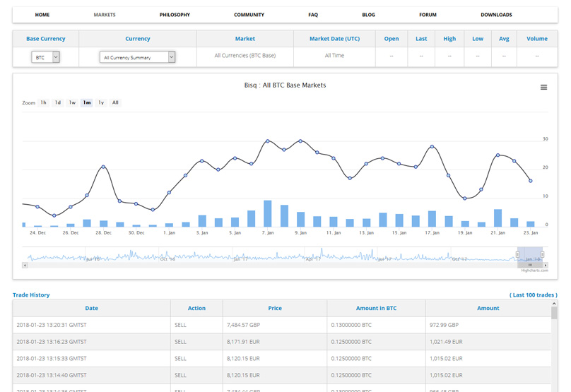
Task: Click the chart title Bisq : All BTC Base Markets
Action: [285, 85]
